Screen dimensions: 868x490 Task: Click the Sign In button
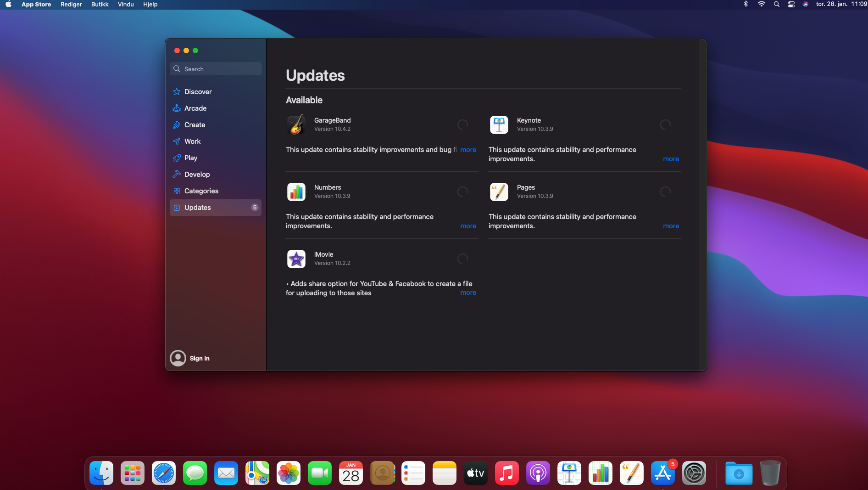pyautogui.click(x=200, y=358)
